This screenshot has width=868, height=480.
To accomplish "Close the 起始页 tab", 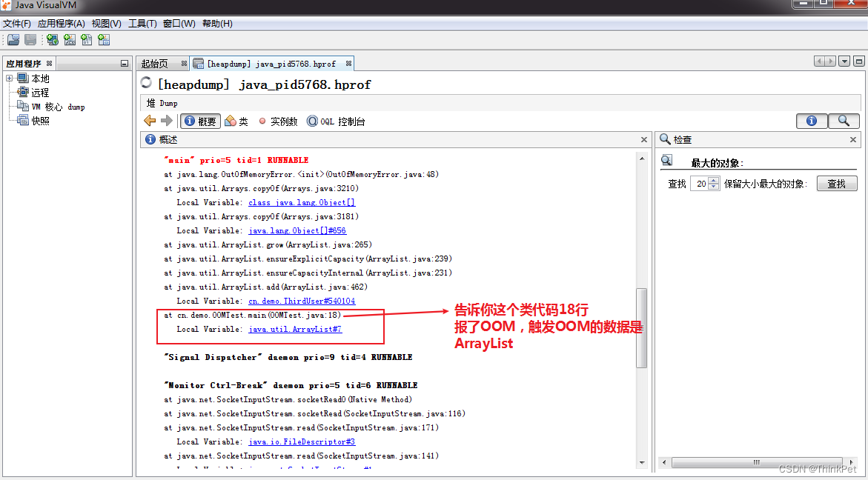I will (x=184, y=64).
